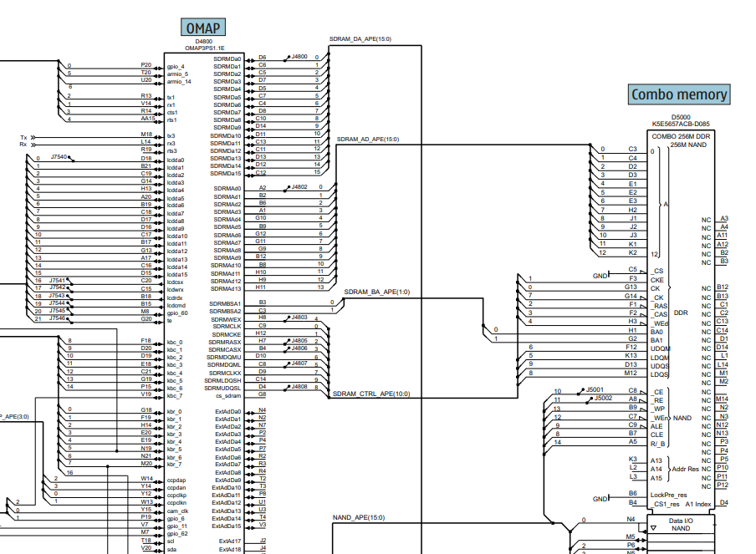Click the UDQM pin on combo memory
This screenshot has height=554, width=756.
[660, 348]
